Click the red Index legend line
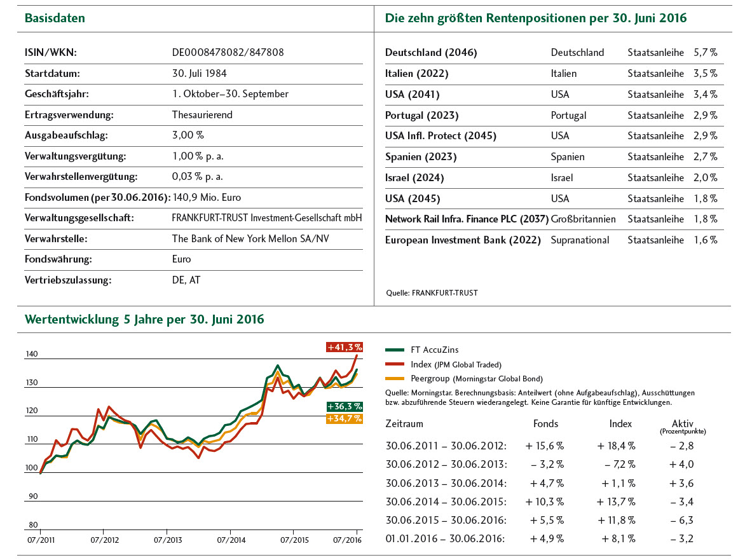The height and width of the screenshot is (560, 738). [395, 364]
